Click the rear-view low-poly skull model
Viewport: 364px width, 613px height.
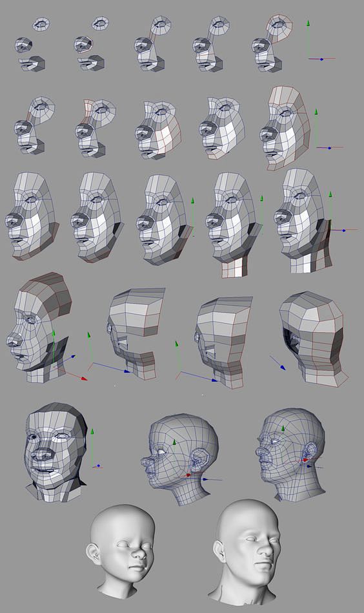(x=313, y=338)
